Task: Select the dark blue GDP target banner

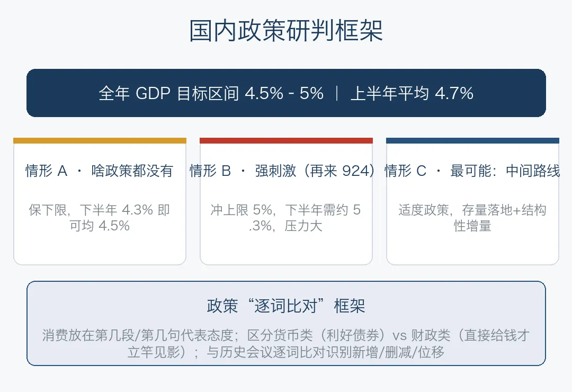Action: (286, 93)
